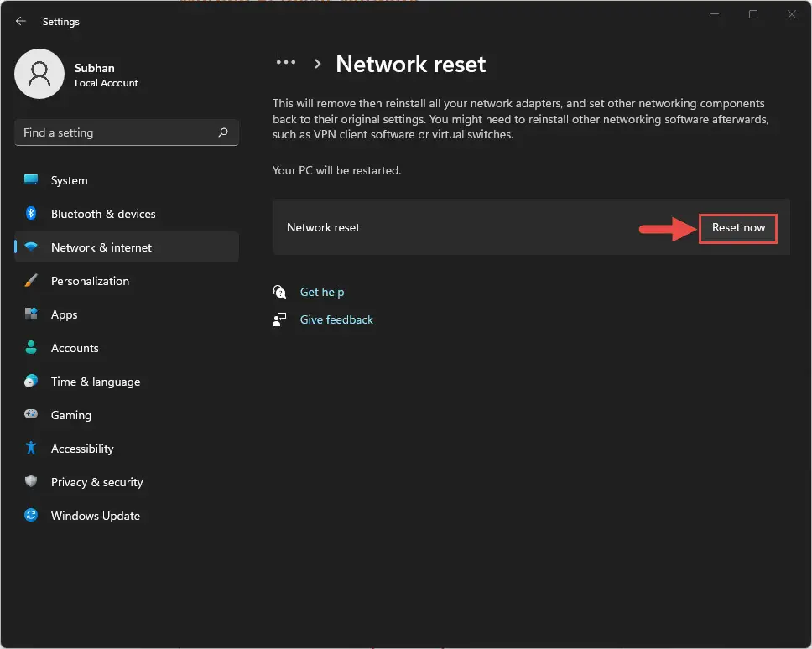Maximize the Settings window
Image resolution: width=812 pixels, height=649 pixels.
coord(752,14)
